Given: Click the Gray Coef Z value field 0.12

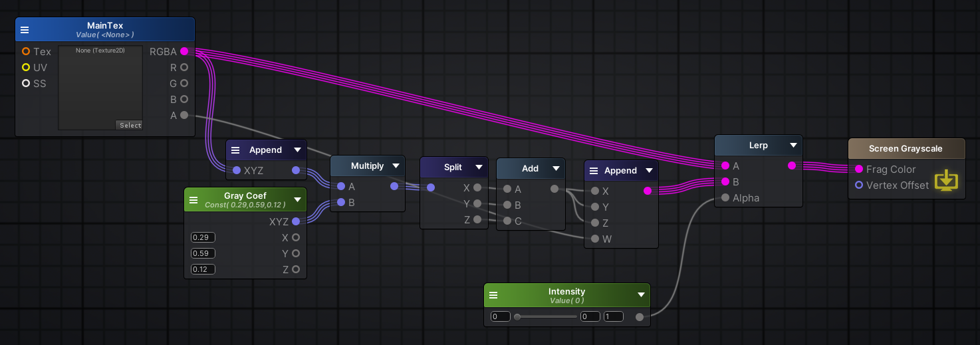Looking at the screenshot, I should click(203, 269).
